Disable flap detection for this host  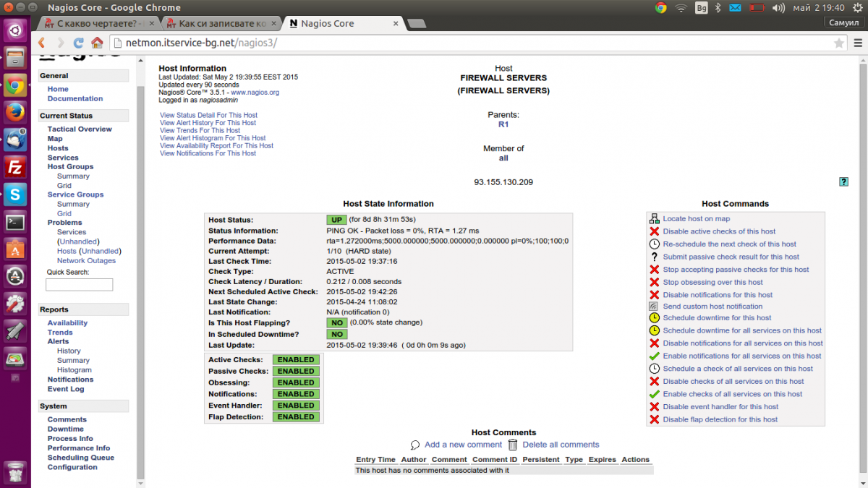click(x=720, y=419)
